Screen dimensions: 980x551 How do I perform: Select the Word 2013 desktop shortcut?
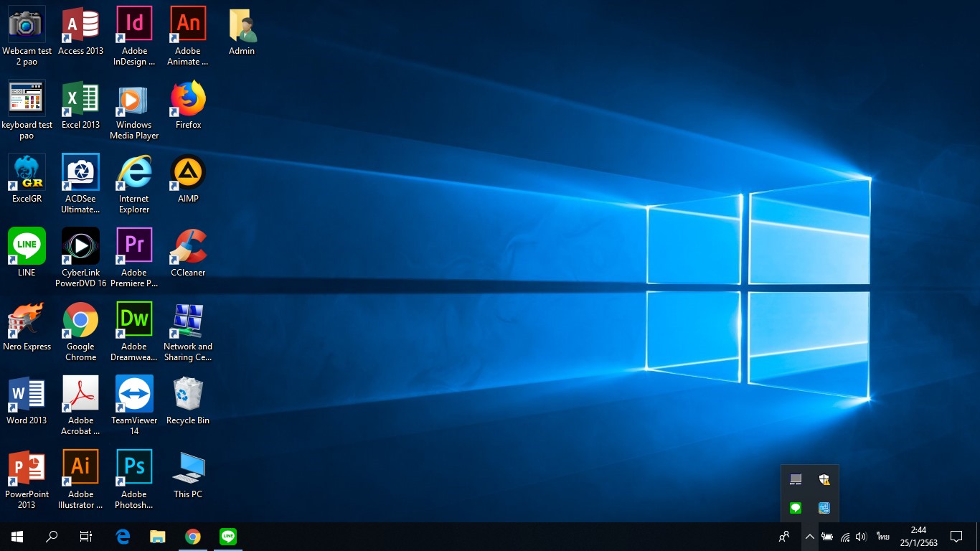pos(27,401)
